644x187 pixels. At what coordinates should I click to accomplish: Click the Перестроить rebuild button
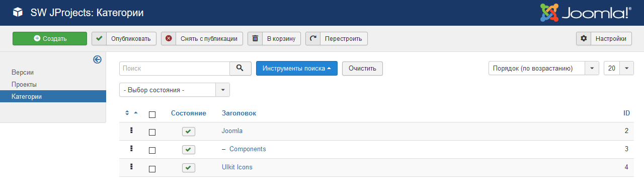[x=337, y=39]
